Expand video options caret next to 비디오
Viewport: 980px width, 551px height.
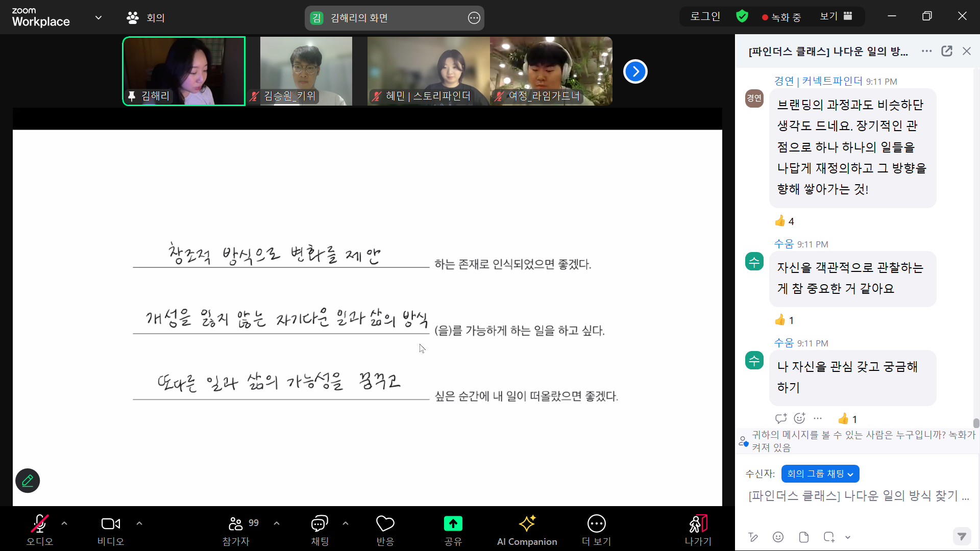tap(139, 523)
